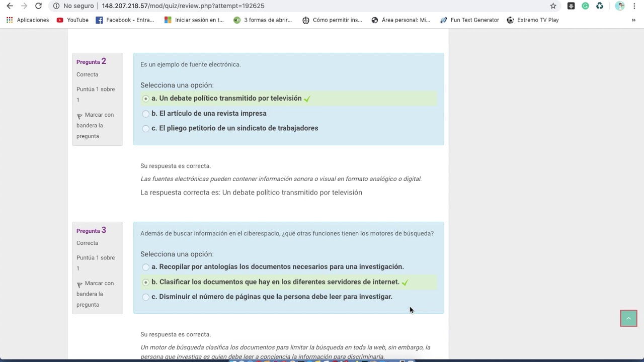644x362 pixels.
Task: Open site info next to 'No seguro'
Action: point(56,6)
